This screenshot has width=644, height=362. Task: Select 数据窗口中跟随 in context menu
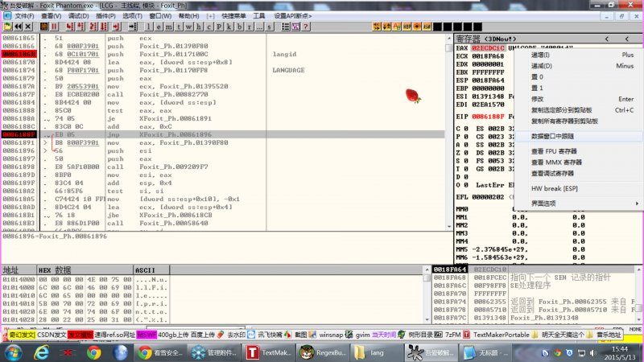pos(578,136)
